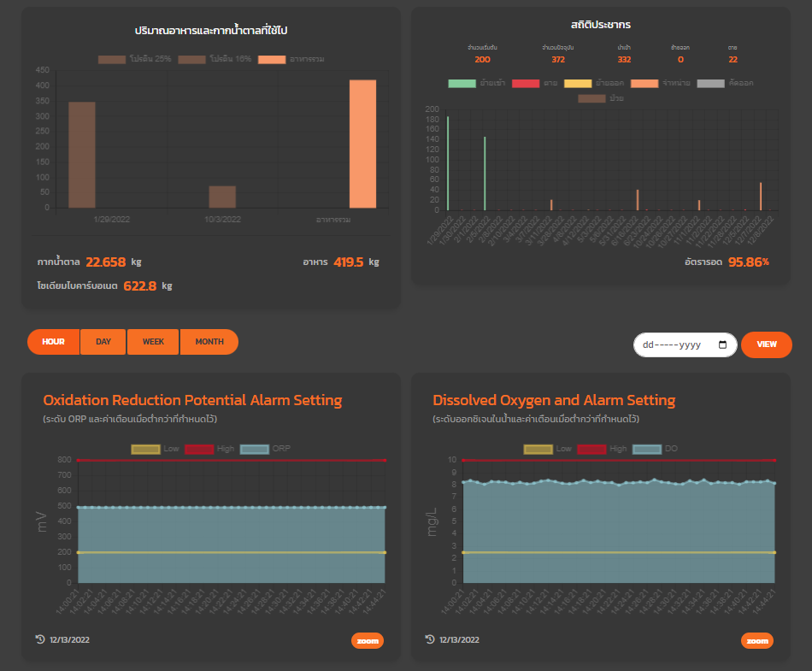Toggle the ORP series legend swatch

(254, 449)
